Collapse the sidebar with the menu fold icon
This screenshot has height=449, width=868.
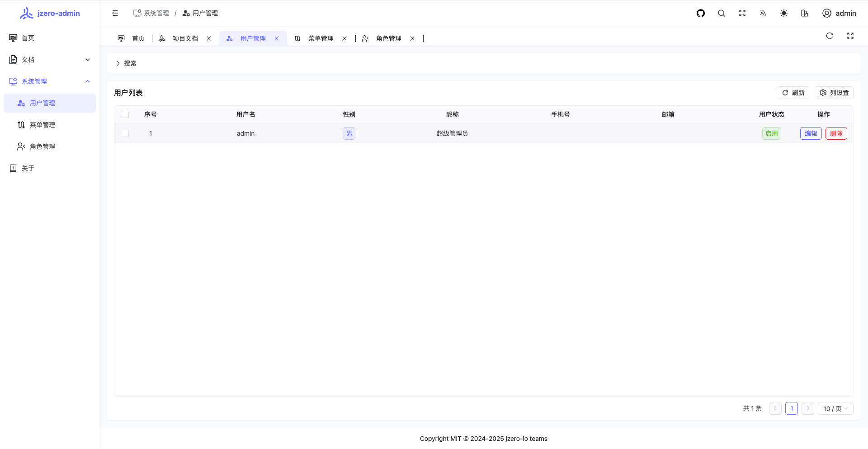coord(115,13)
